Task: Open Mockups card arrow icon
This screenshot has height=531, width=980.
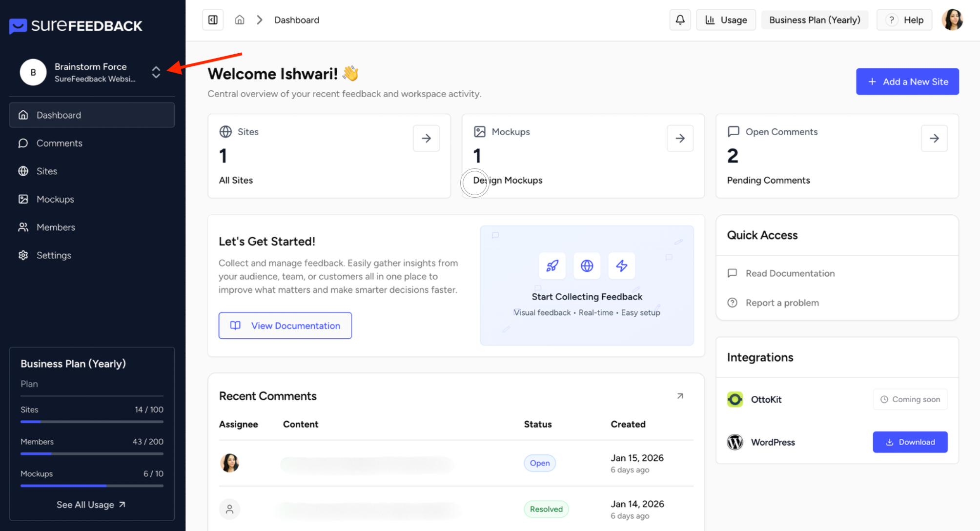Action: (x=680, y=139)
